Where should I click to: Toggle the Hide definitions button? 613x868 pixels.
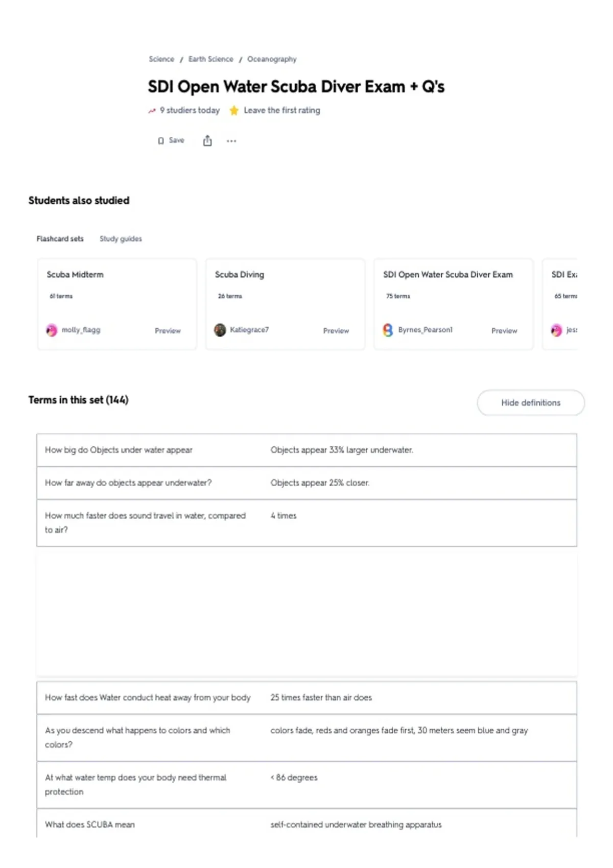(x=531, y=403)
